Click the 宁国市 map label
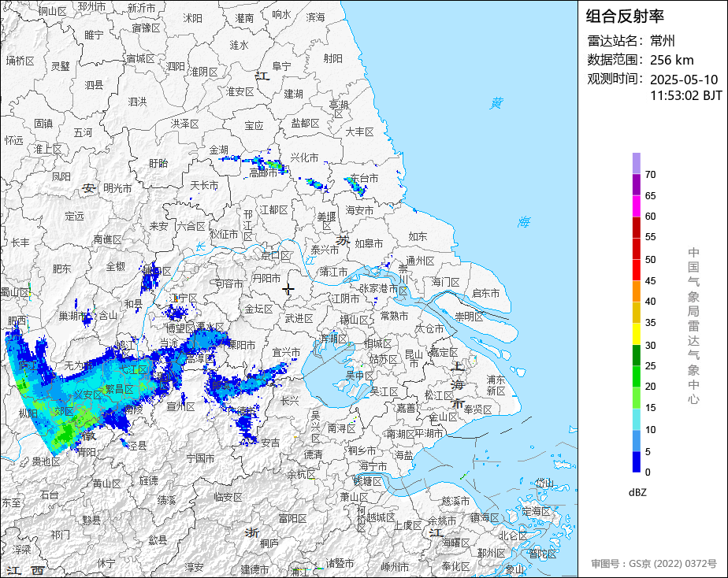The image size is (728, 578). tap(201, 458)
